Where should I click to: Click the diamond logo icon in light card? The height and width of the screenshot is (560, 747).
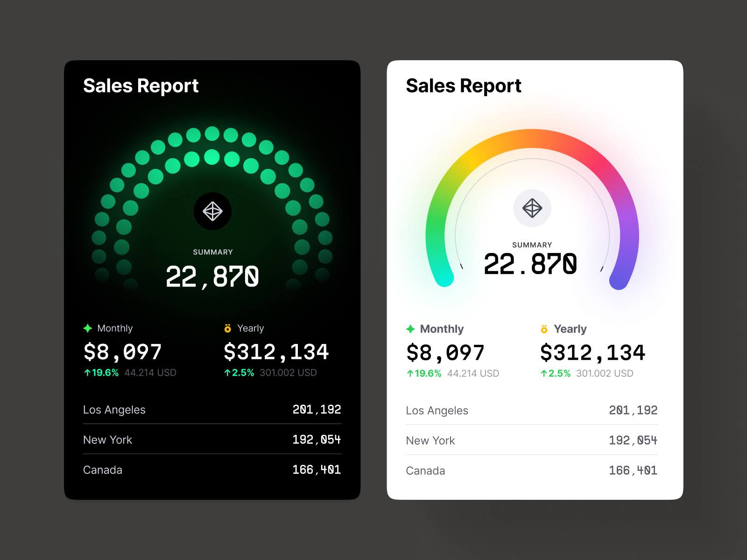pyautogui.click(x=532, y=208)
